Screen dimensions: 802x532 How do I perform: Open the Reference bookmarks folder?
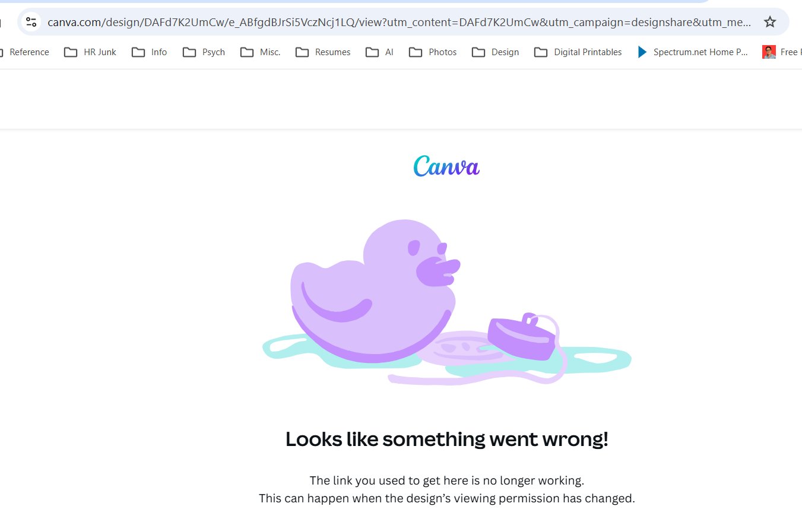point(28,52)
